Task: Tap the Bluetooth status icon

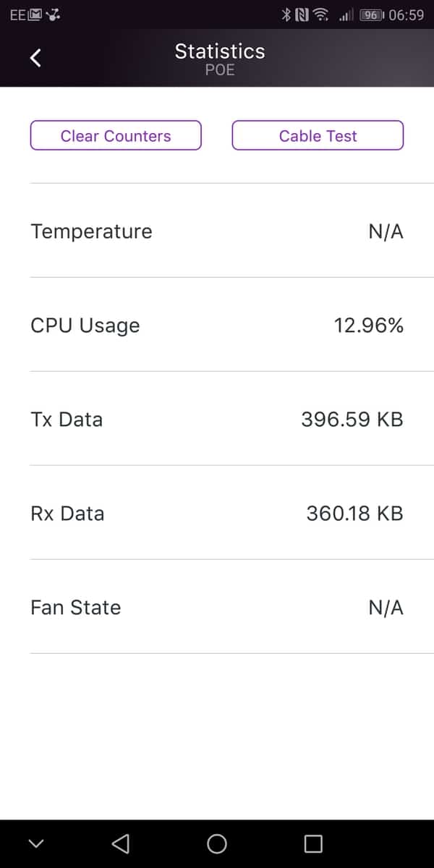Action: 286,14
